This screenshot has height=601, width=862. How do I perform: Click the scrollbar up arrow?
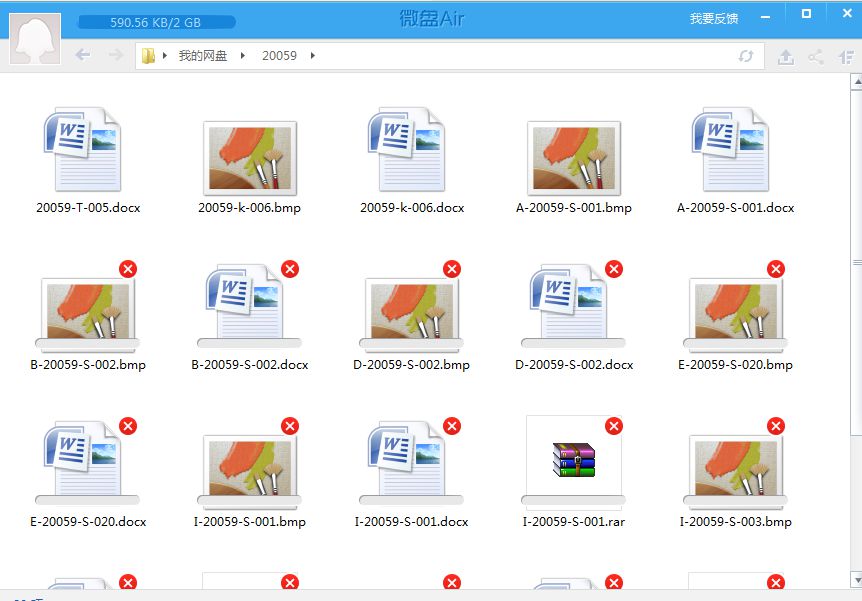click(x=857, y=81)
